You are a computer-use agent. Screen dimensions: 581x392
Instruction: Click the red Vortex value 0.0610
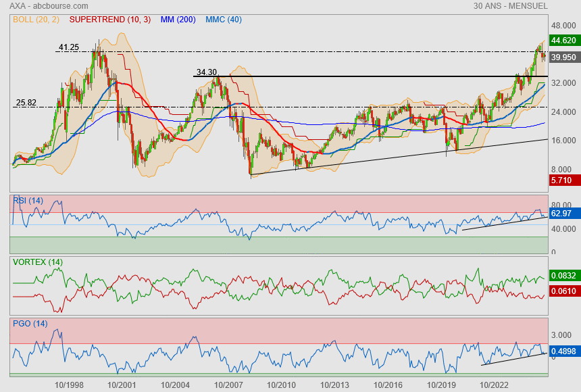point(563,291)
